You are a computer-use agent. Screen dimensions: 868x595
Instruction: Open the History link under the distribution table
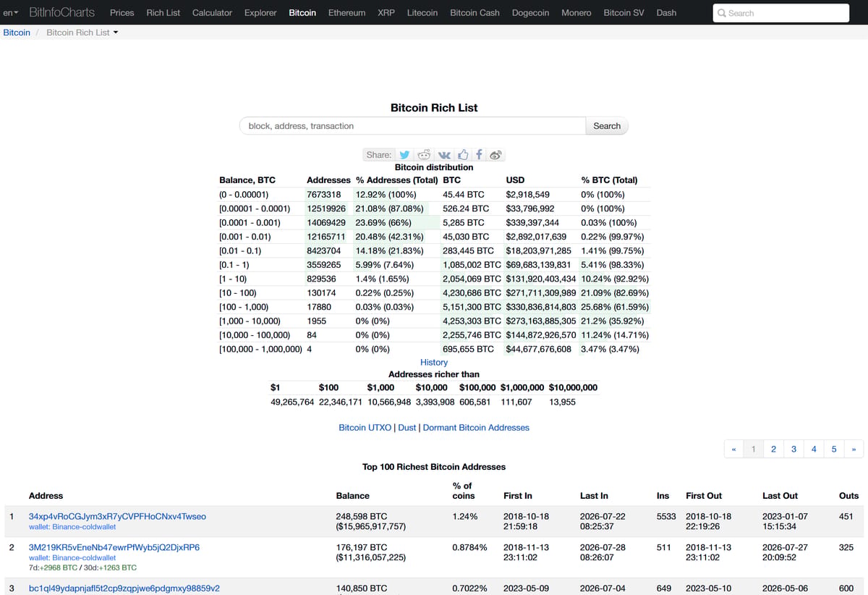(434, 363)
